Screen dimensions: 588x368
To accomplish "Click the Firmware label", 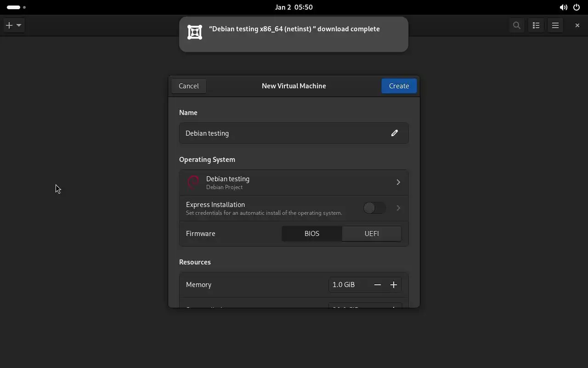I will click(200, 234).
